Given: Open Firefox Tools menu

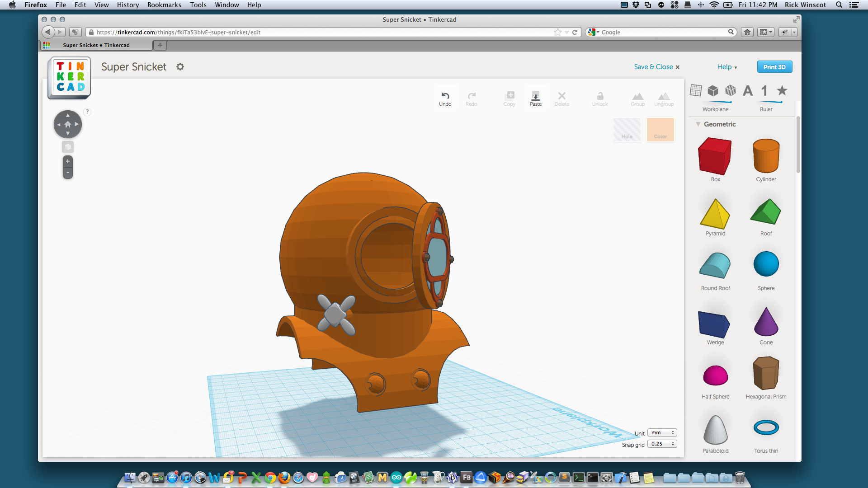Looking at the screenshot, I should tap(198, 5).
